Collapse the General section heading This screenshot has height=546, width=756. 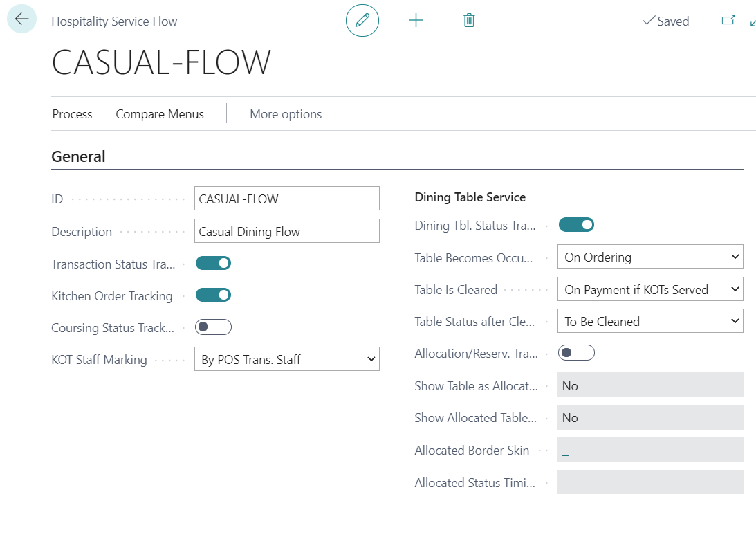pyautogui.click(x=78, y=157)
